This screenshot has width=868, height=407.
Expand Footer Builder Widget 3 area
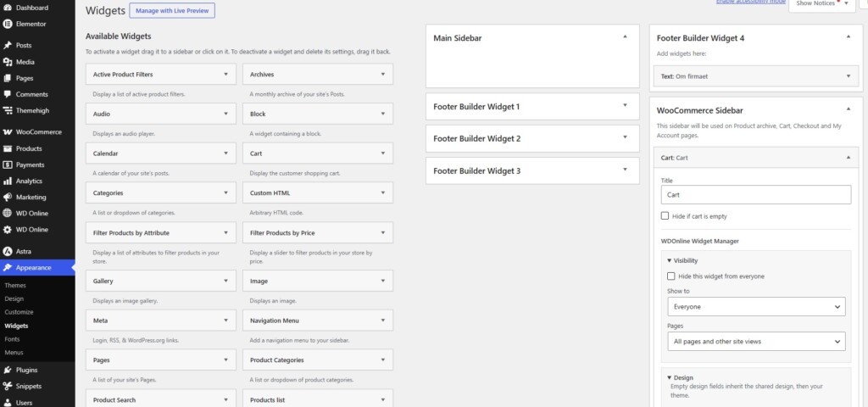(x=625, y=170)
